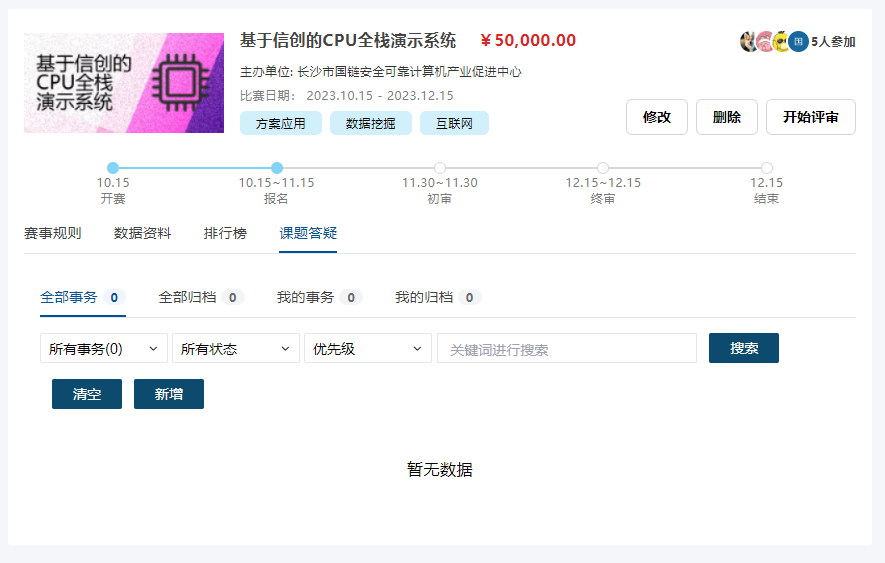
Task: Expand the 优先级 priority dropdown
Action: tap(368, 348)
